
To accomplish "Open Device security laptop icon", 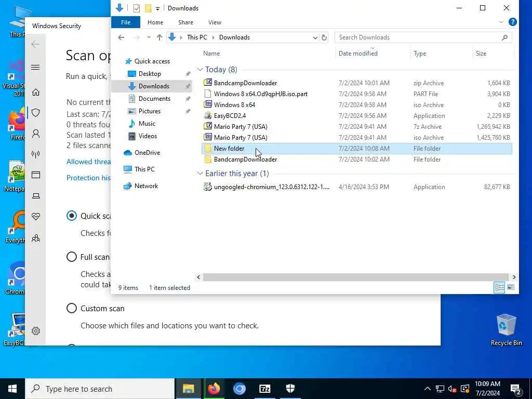I will pyautogui.click(x=36, y=196).
